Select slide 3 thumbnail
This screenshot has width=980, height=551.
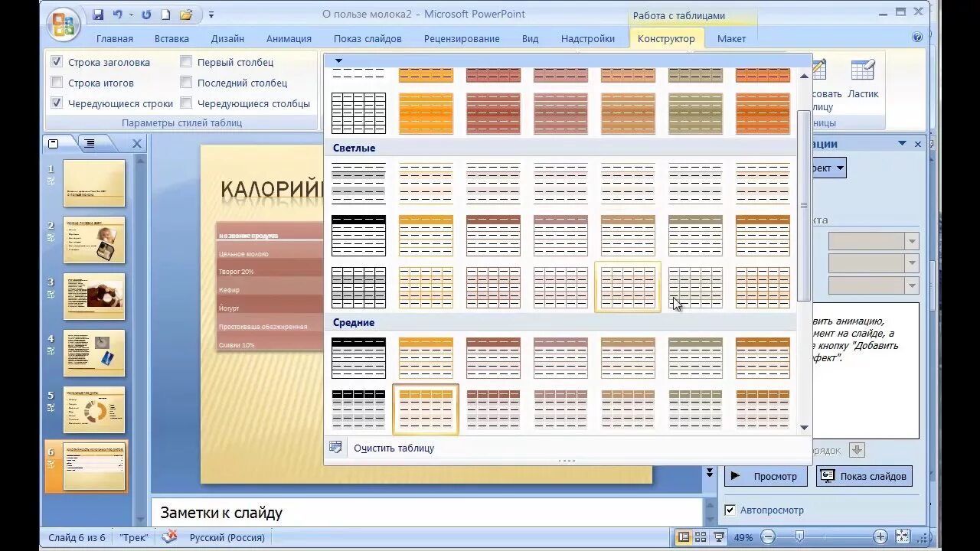(93, 296)
